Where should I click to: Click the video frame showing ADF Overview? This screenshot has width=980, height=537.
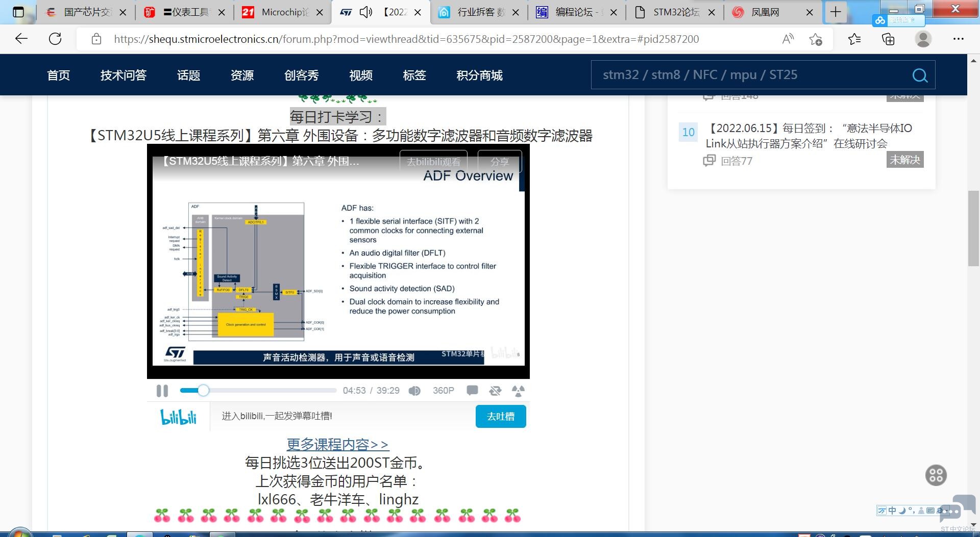tap(338, 261)
